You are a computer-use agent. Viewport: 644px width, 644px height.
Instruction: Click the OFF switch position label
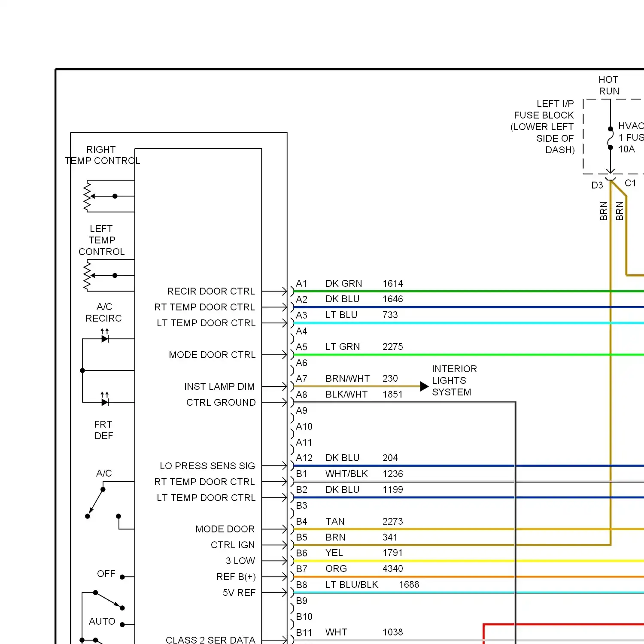tap(106, 574)
